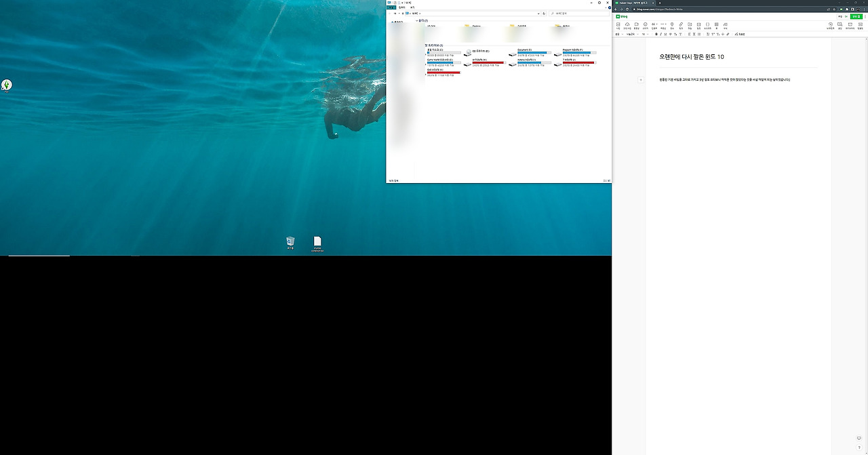
Task: Insert a table in the blog editor
Action: (716, 26)
